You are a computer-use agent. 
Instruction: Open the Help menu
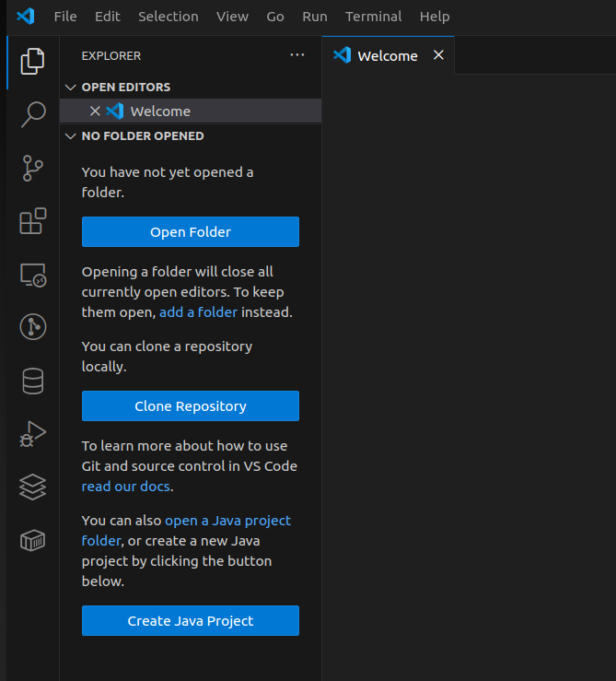point(434,17)
